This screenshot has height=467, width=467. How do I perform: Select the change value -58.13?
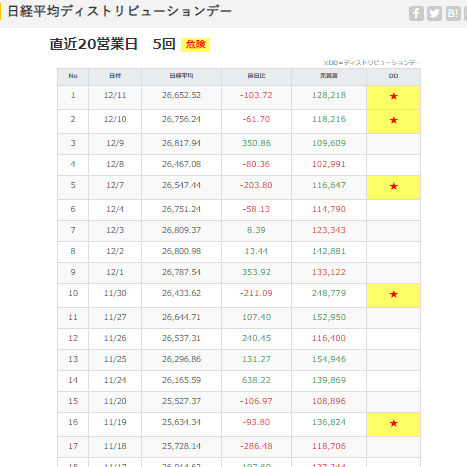click(256, 209)
